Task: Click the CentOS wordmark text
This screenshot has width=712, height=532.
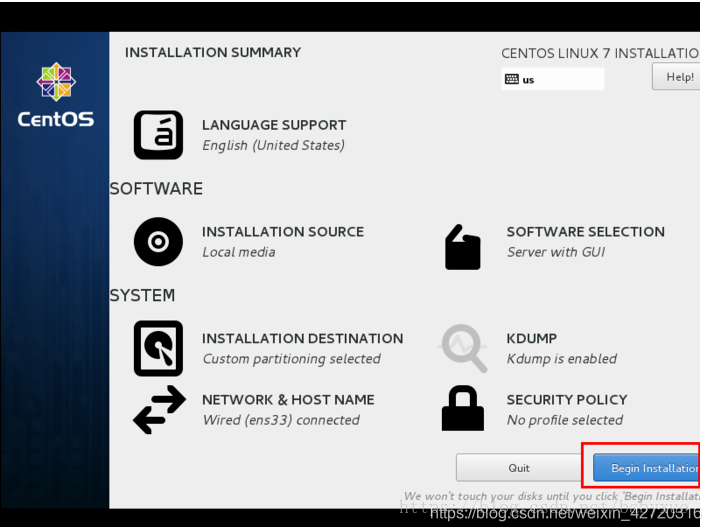Action: click(x=56, y=119)
